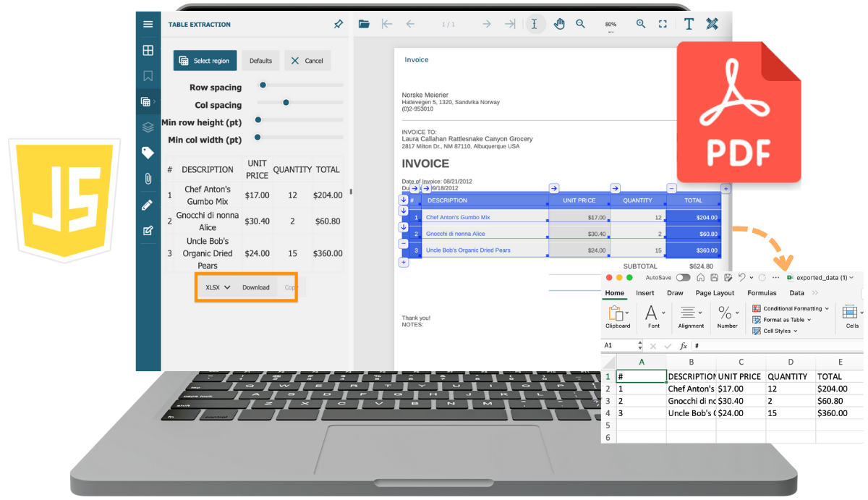Toggle the AutoSave switch in Excel
Image resolution: width=868 pixels, height=500 pixels.
(683, 278)
